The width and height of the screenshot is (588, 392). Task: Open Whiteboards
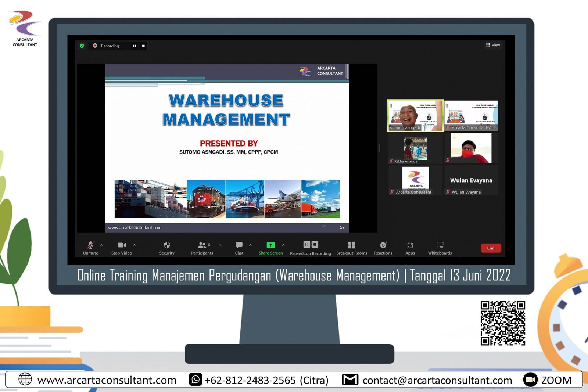click(440, 245)
